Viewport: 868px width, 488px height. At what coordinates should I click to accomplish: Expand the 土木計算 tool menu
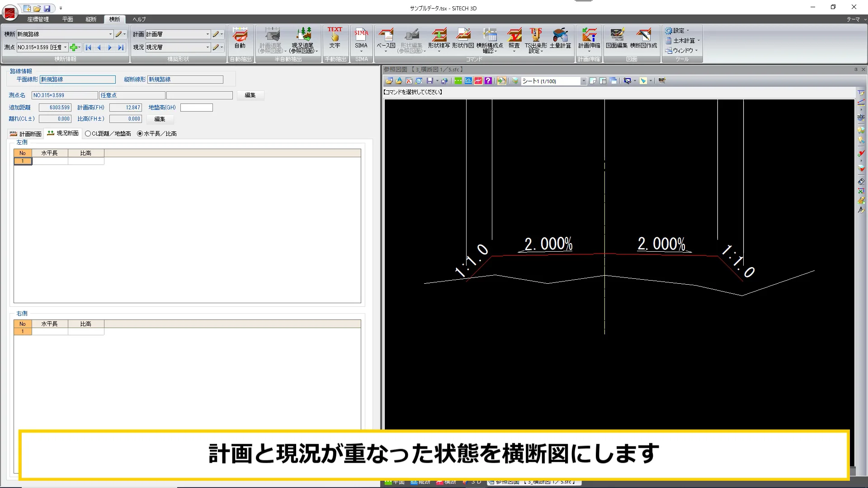(683, 41)
